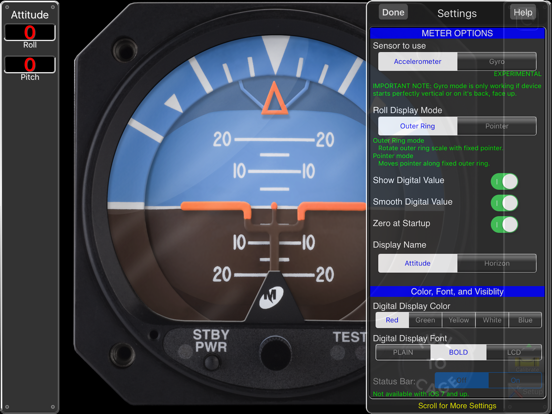Toggle Show Digital Value switch
The image size is (552, 414).
(x=504, y=182)
